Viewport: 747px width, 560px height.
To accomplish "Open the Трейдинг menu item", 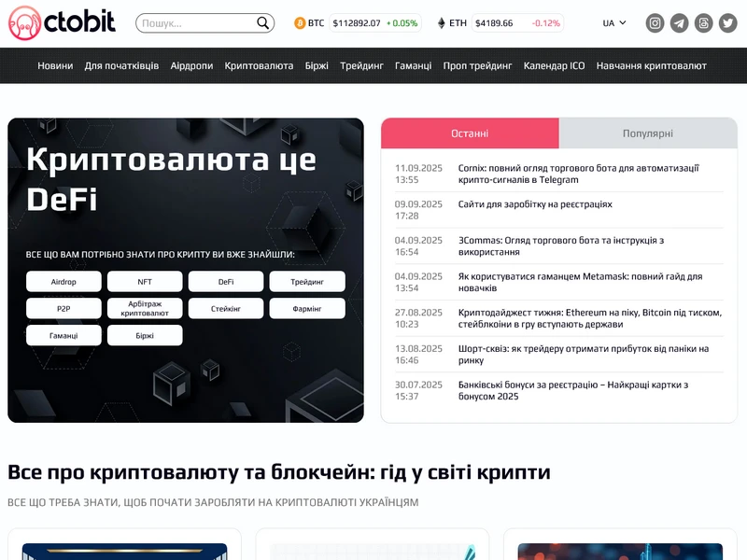I will point(361,65).
